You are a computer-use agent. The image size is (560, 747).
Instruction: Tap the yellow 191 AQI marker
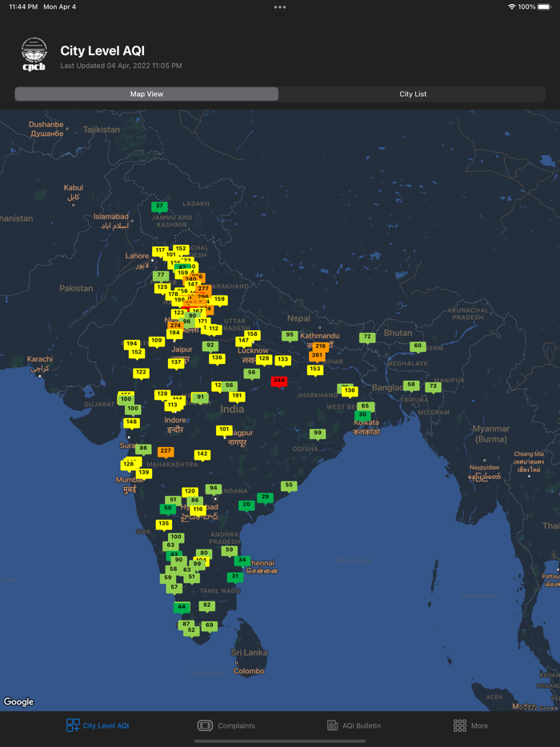237,397
